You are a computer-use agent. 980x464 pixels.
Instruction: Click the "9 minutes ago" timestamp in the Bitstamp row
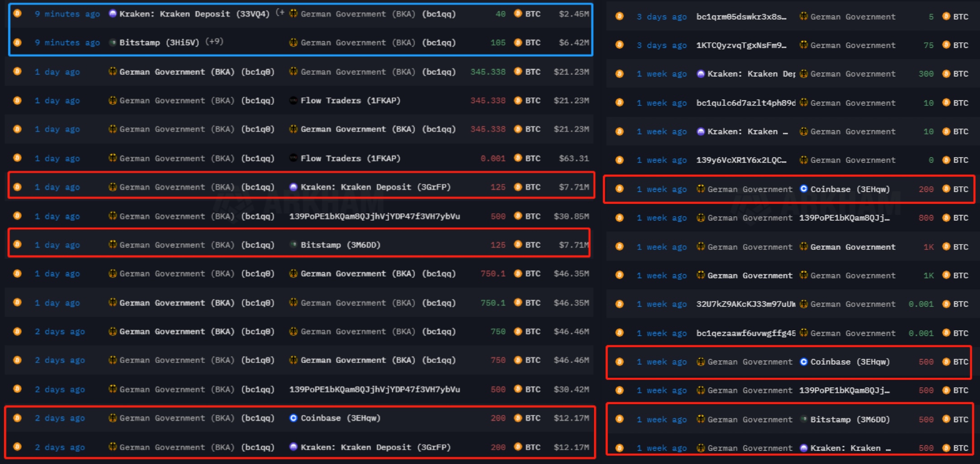pos(67,43)
